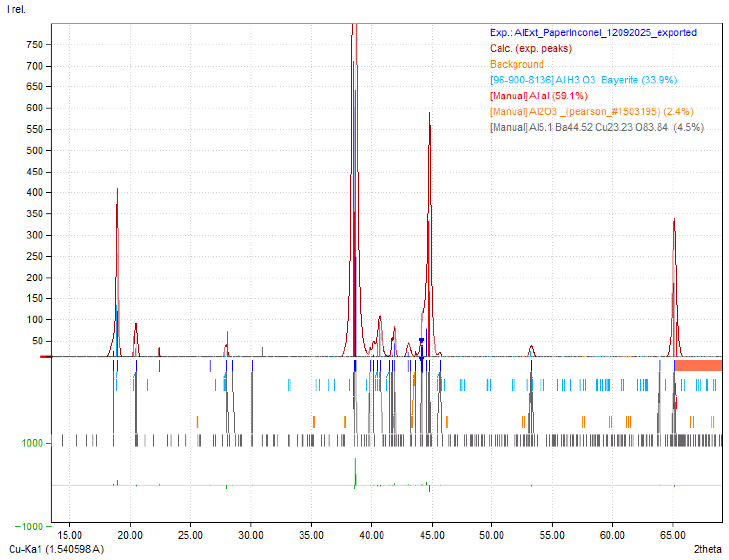Click the tall peak apex near 45 degrees

[x=429, y=114]
